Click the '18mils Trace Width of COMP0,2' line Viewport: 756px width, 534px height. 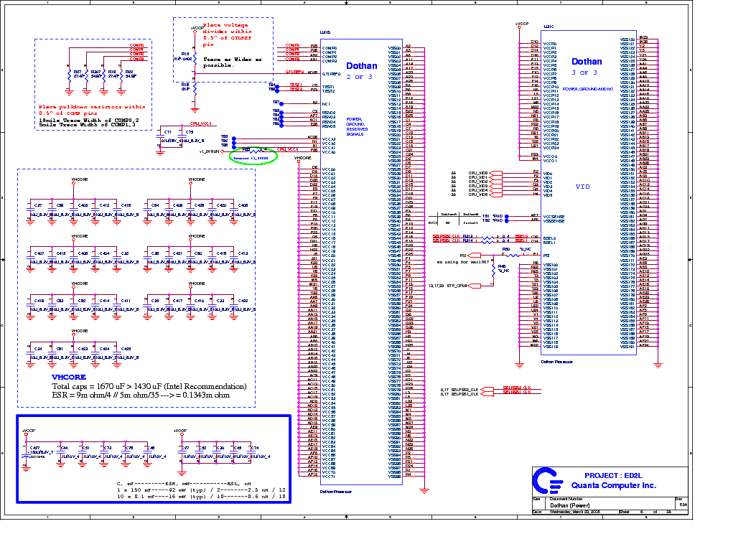[x=89, y=120]
